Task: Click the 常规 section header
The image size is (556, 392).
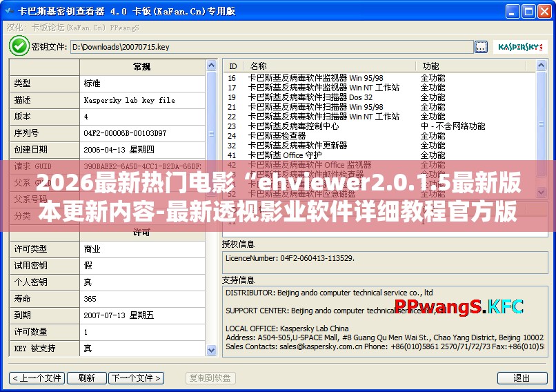Action: (142, 67)
